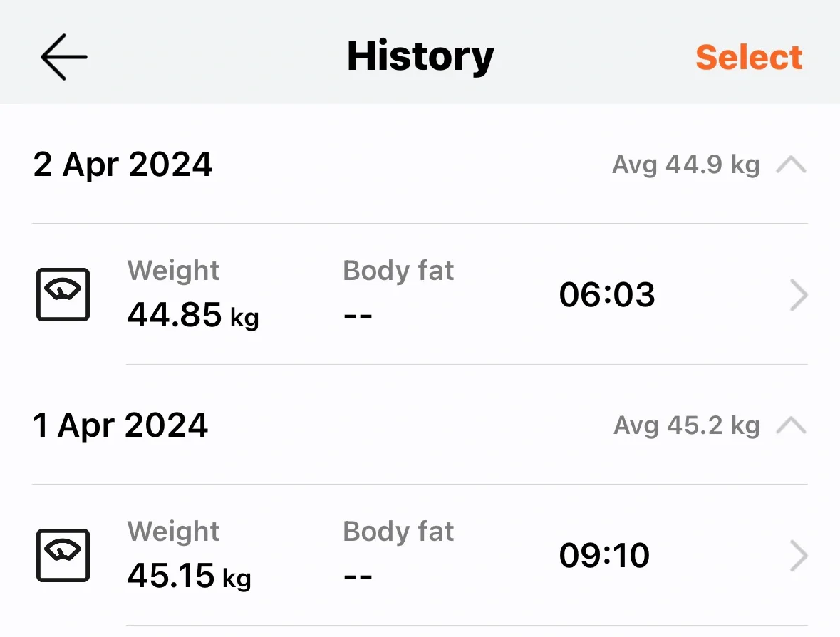840x637 pixels.
Task: Tap the 09:10 timestamp
Action: [x=604, y=556]
